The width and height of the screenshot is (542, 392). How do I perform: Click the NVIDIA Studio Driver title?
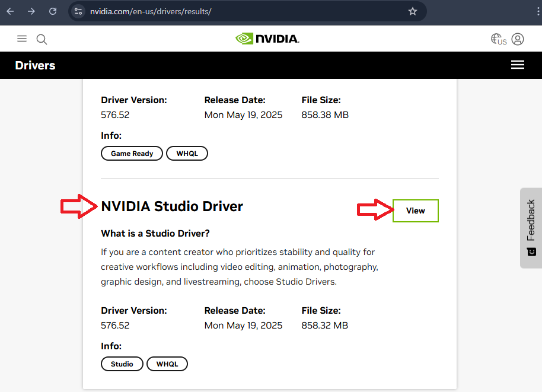tap(172, 206)
